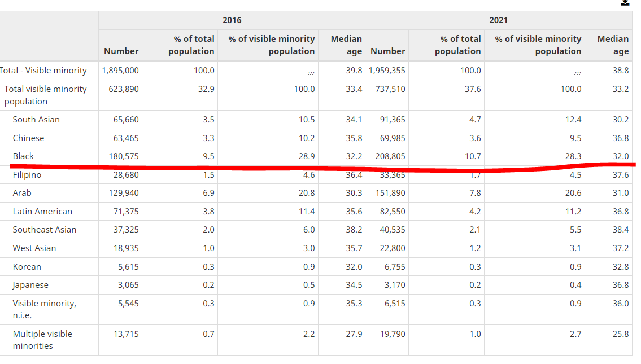Click the 2016 '% of visible minority population' header
This screenshot has width=641, height=364.
click(272, 45)
